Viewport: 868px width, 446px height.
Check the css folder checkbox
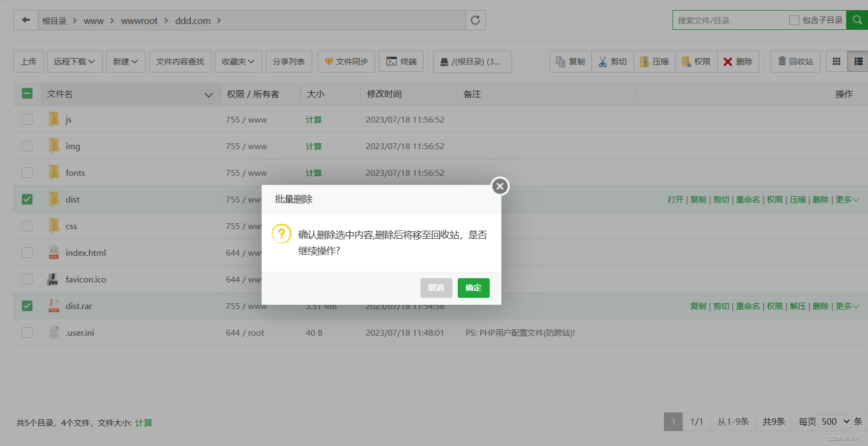[27, 226]
